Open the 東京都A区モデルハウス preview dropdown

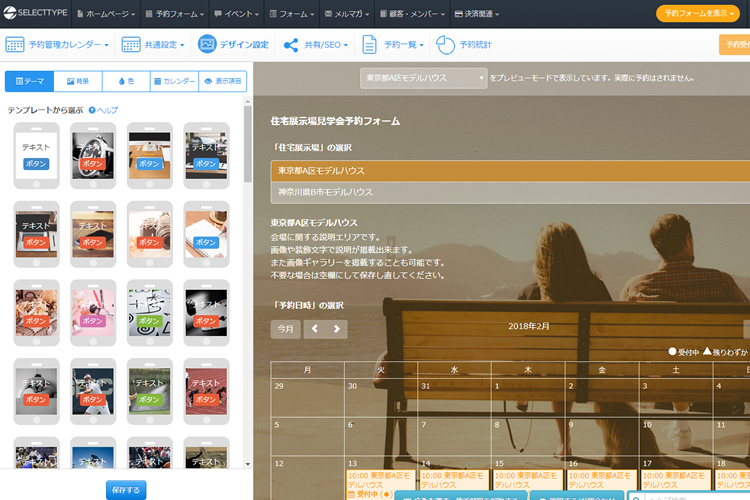point(423,78)
